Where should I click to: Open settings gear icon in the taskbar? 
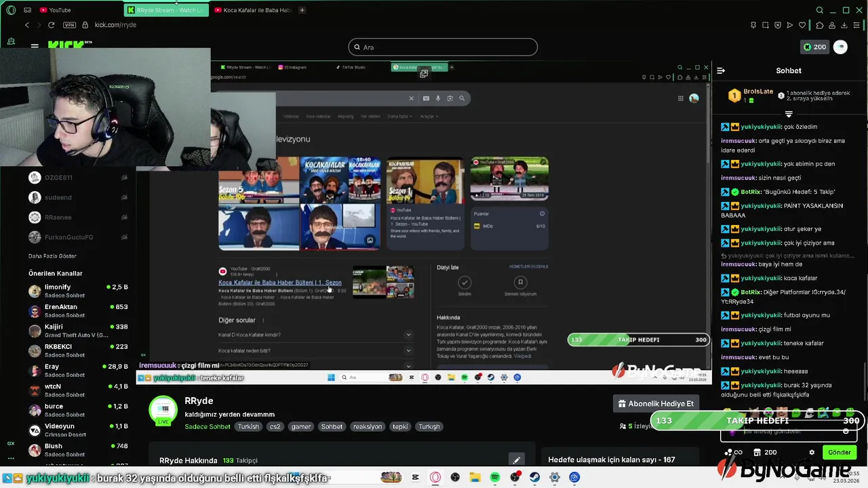click(x=555, y=477)
